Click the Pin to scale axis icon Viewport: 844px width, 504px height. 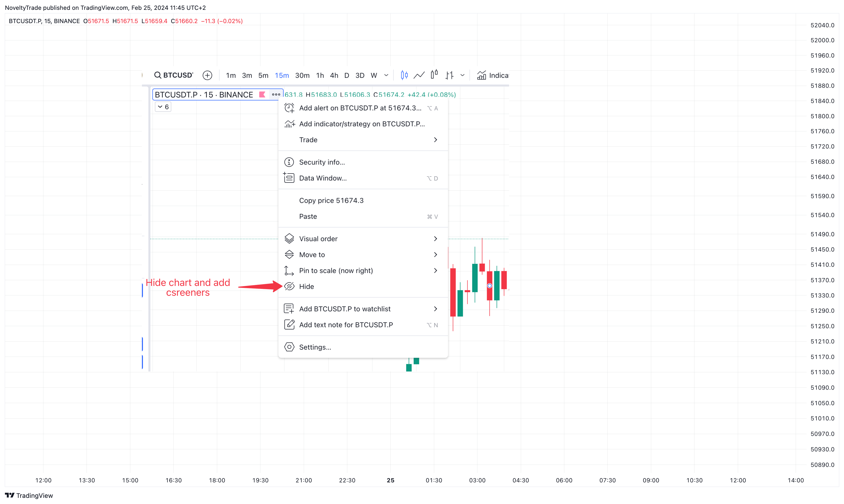pyautogui.click(x=289, y=271)
